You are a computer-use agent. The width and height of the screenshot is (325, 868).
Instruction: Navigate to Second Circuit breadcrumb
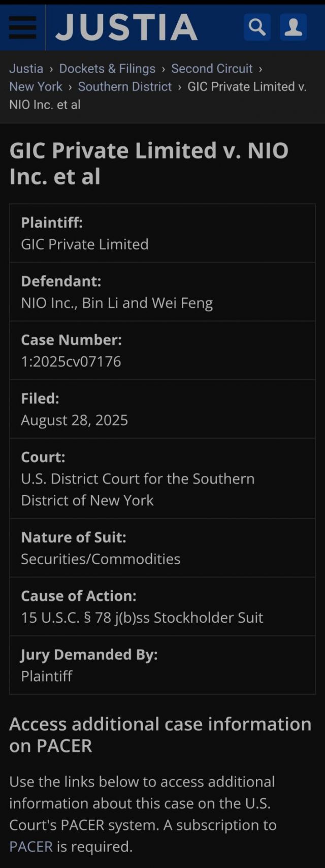[212, 69]
